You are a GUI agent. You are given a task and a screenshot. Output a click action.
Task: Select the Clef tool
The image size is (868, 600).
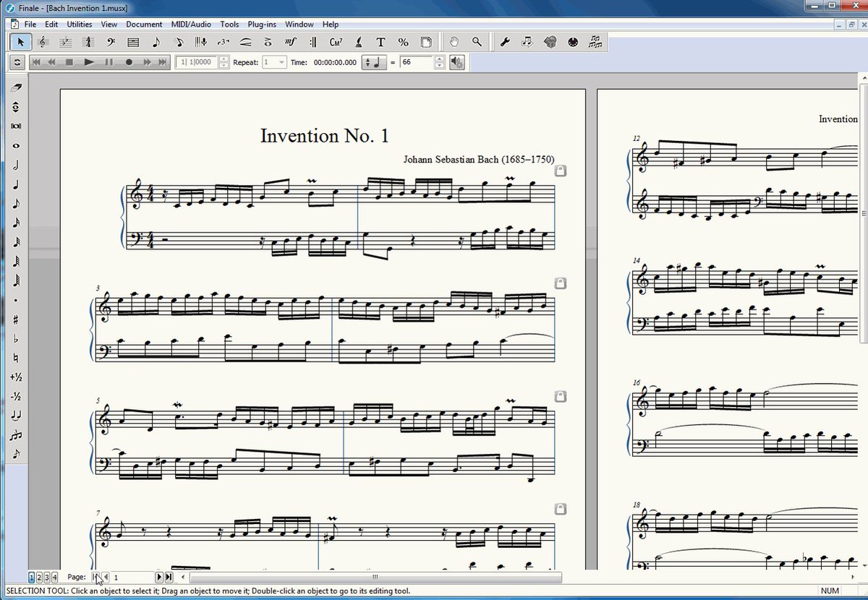tap(111, 42)
